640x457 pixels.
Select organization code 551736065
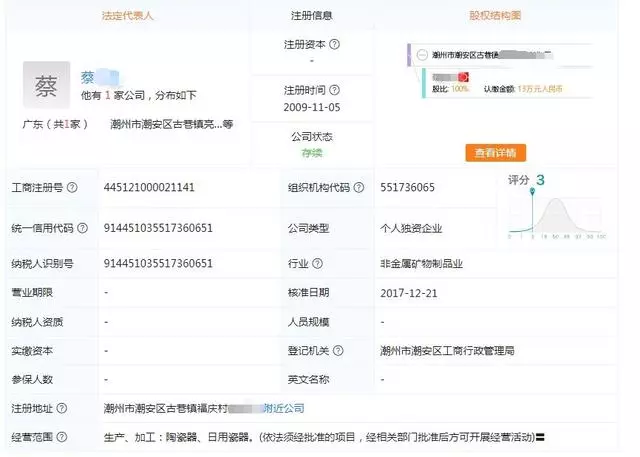pos(407,187)
